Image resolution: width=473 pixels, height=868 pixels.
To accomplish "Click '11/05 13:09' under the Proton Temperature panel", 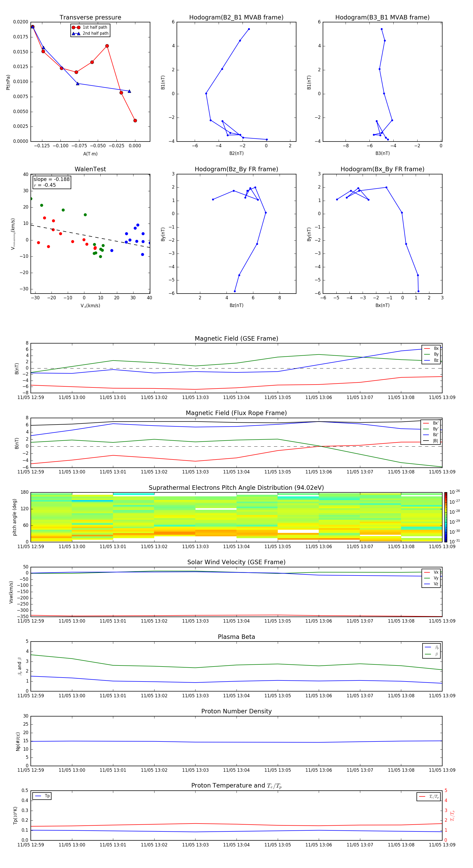I will (x=442, y=845).
